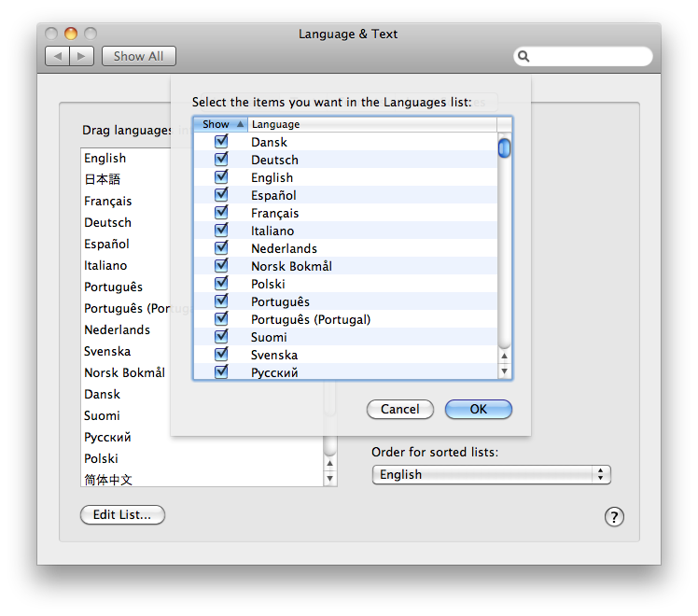Click scroll down arrow of main languages list
Screen dimensions: 698x616
click(x=329, y=479)
